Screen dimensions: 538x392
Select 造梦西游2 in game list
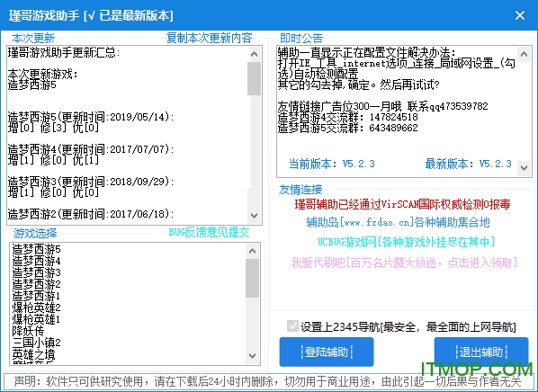point(36,284)
